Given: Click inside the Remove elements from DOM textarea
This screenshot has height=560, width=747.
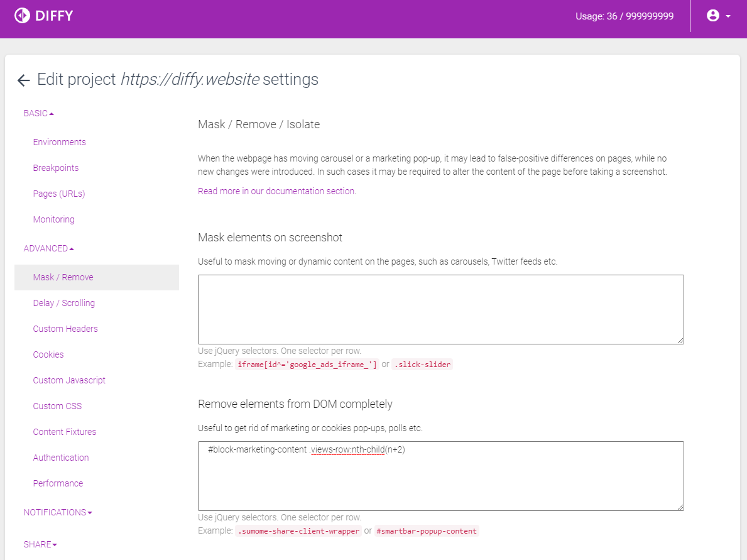Looking at the screenshot, I should (x=440, y=476).
